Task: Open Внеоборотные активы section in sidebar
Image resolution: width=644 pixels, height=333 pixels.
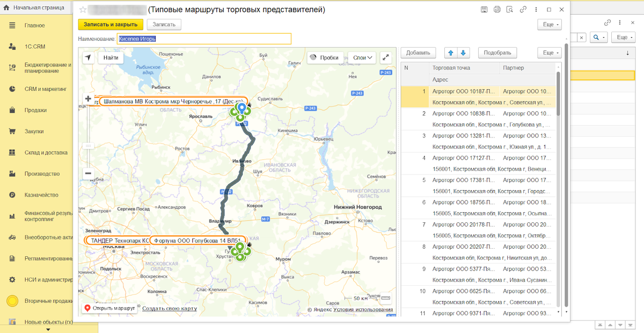Action: click(47, 237)
